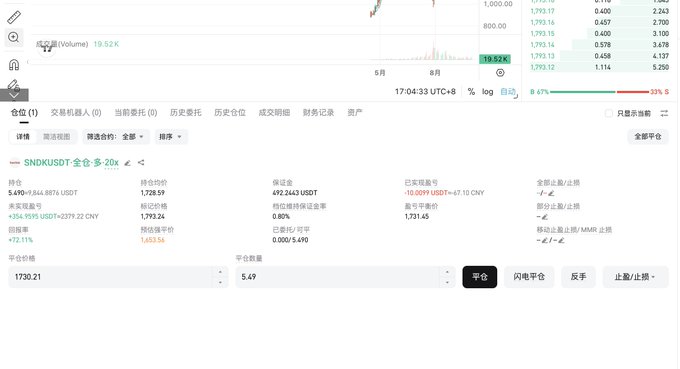Share the SNDKUSDT position
Image resolution: width=680 pixels, height=369 pixels.
point(141,163)
